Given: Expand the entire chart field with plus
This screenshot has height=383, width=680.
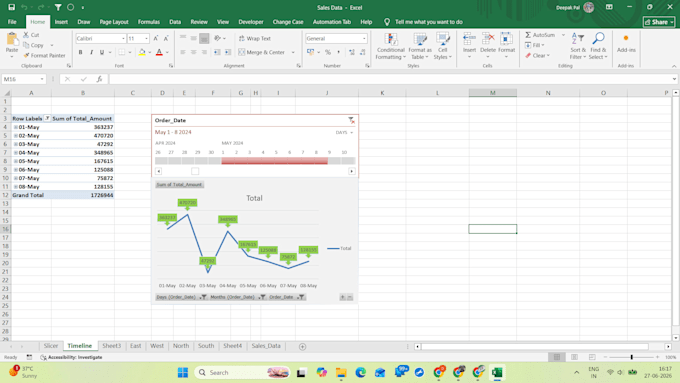Looking at the screenshot, I should pos(343,297).
